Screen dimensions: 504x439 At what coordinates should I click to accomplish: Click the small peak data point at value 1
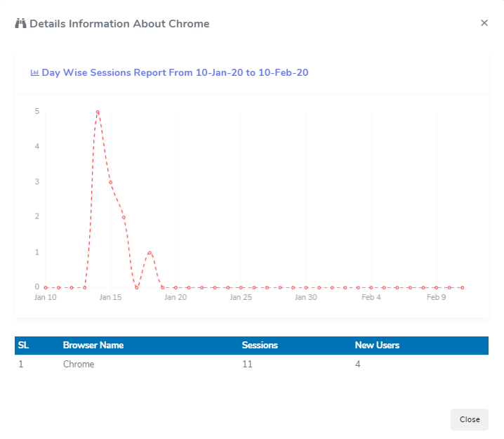click(150, 252)
